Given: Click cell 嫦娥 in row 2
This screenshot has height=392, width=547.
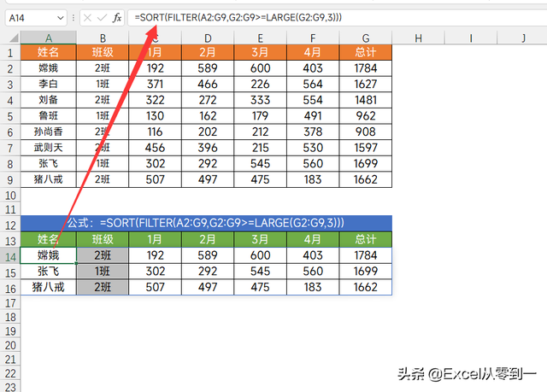Looking at the screenshot, I should pyautogui.click(x=49, y=68).
